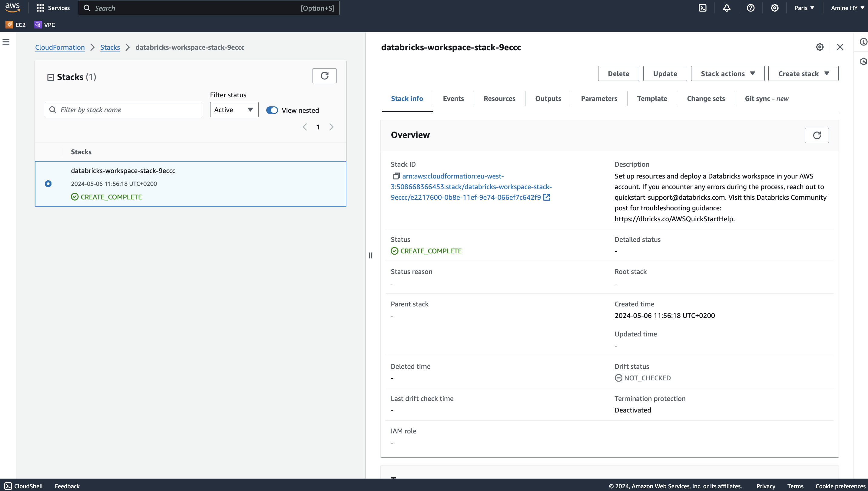Focus the AWS top search bar
Screen dimensions: 868x491
[x=208, y=8]
